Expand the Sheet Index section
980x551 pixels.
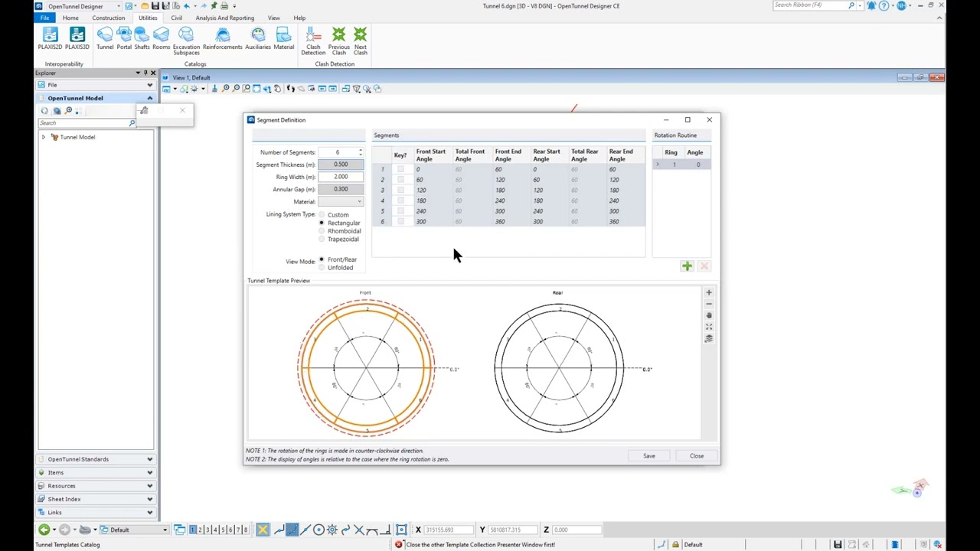tap(96, 499)
